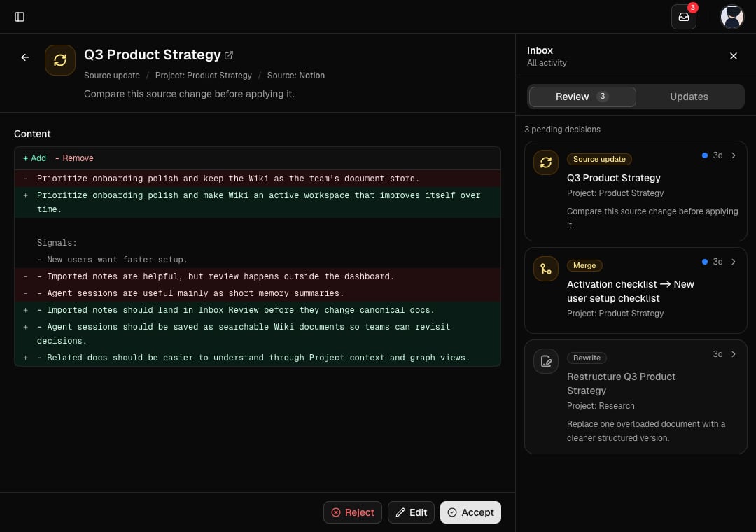This screenshot has width=756, height=532.
Task: Click the Rewrite tag label
Action: 587,358
